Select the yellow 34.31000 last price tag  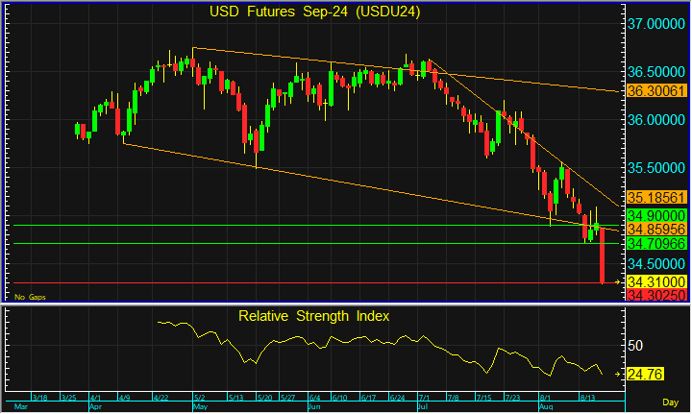[x=655, y=283]
